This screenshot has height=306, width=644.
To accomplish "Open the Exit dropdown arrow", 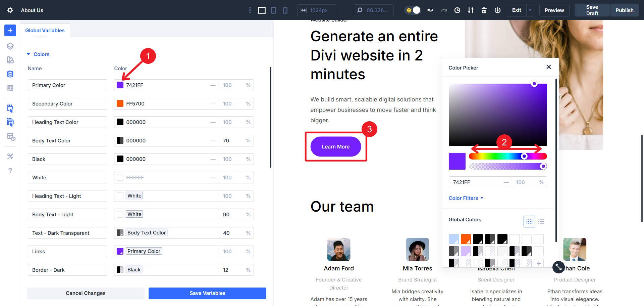I will point(530,10).
